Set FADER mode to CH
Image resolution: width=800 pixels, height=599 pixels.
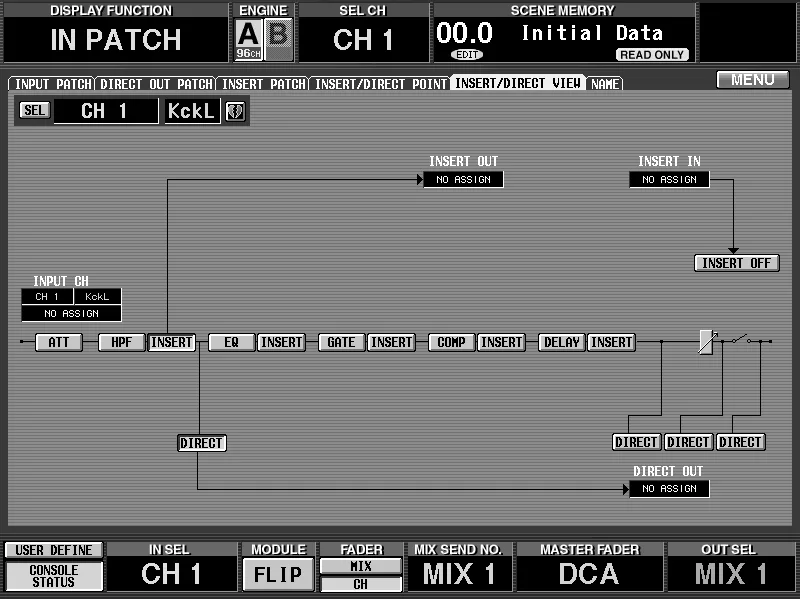click(x=361, y=584)
